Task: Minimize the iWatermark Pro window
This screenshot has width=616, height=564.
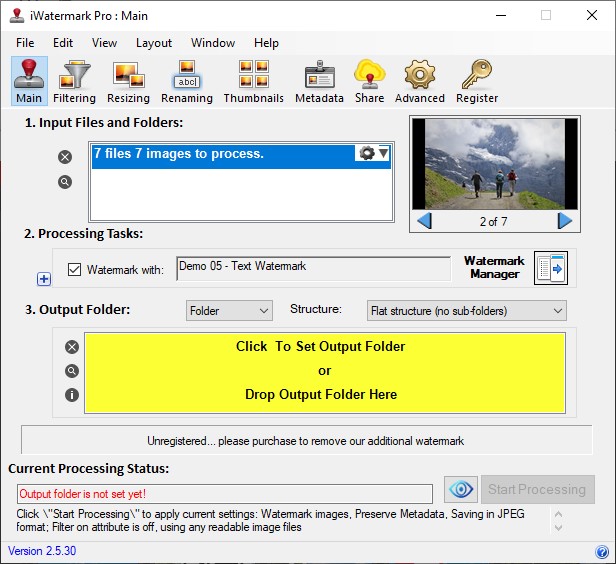Action: click(501, 15)
